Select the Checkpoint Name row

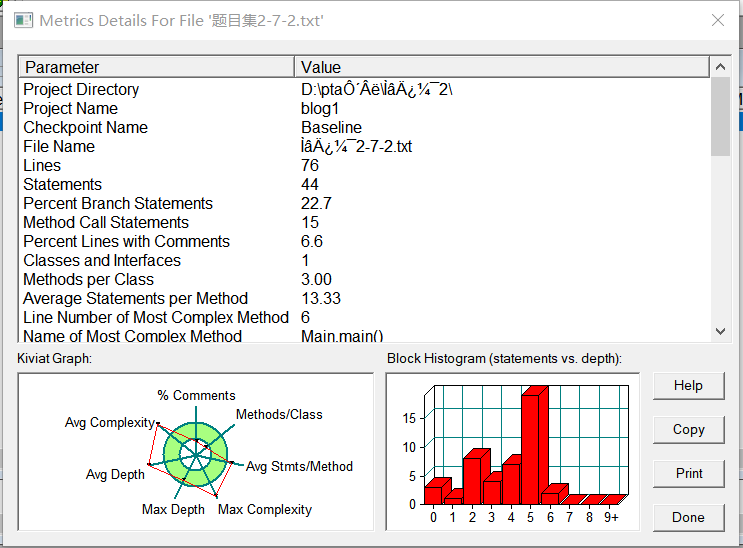pos(365,128)
